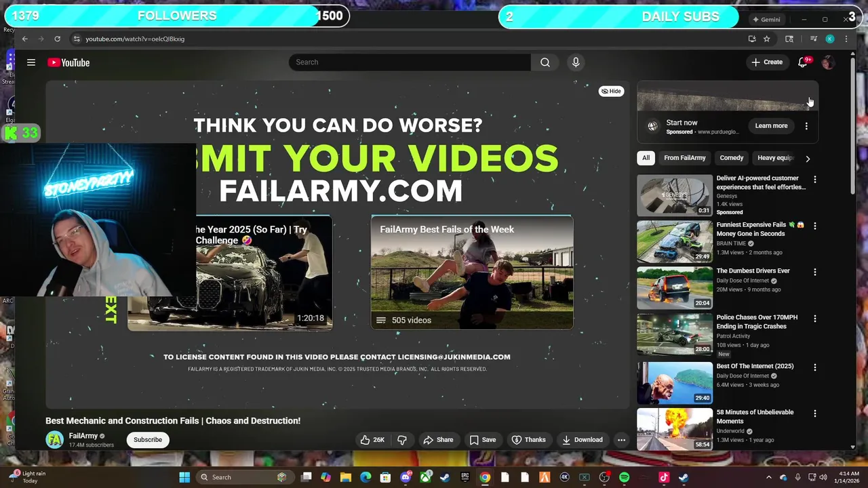Viewport: 868px width, 488px height.
Task: Hide end screen cards
Action: (611, 91)
